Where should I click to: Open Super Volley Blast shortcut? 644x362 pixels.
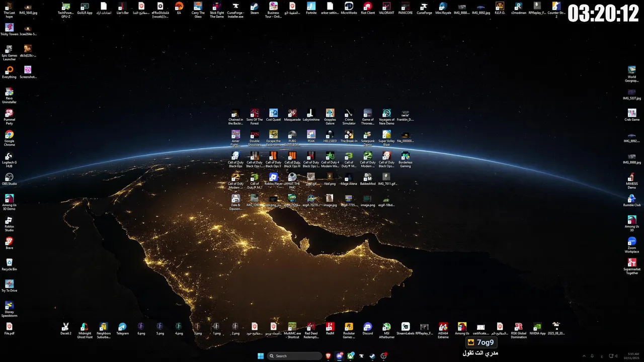tap(386, 138)
